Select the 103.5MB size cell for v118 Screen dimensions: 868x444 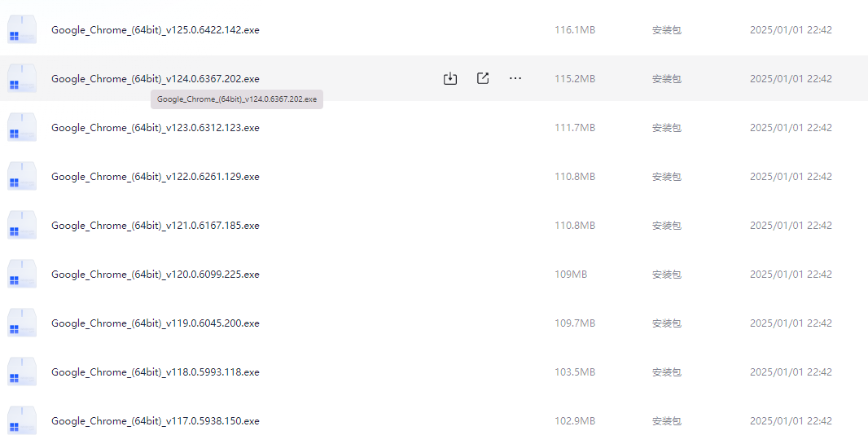pos(575,372)
